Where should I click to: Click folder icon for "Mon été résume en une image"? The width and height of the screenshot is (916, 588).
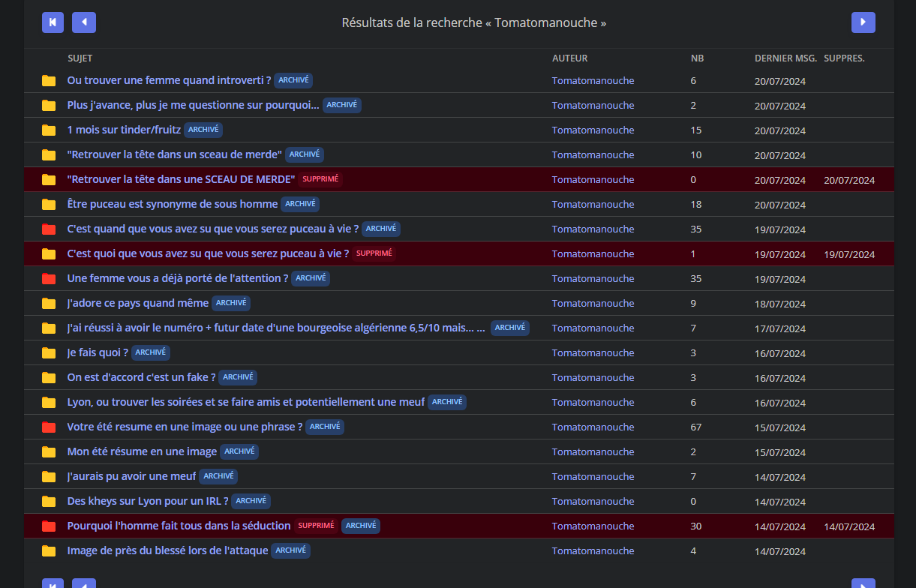pyautogui.click(x=49, y=452)
